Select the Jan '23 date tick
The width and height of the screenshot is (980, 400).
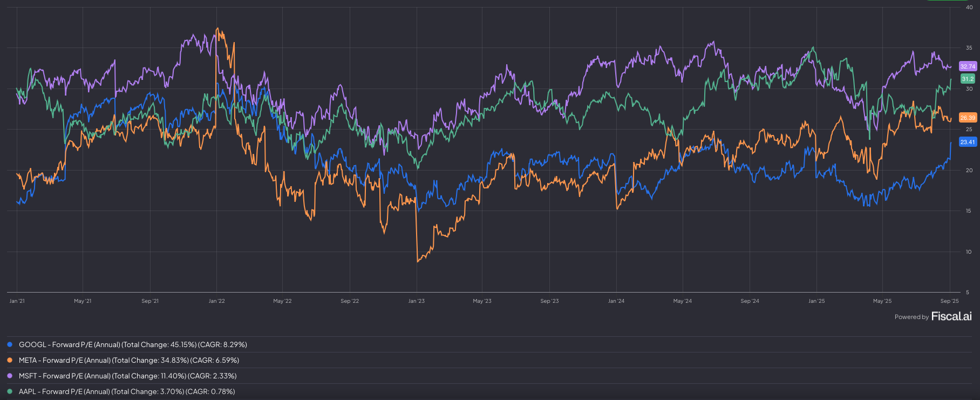coord(416,301)
